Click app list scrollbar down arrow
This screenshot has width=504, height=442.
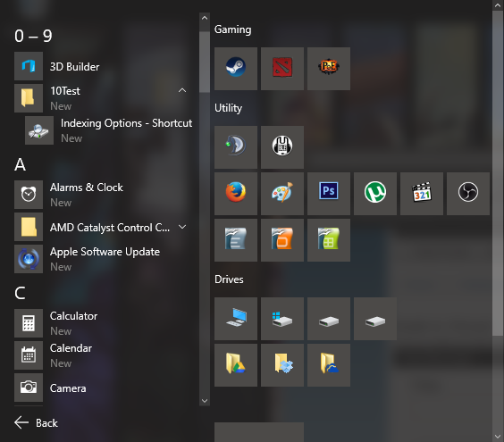(x=205, y=401)
